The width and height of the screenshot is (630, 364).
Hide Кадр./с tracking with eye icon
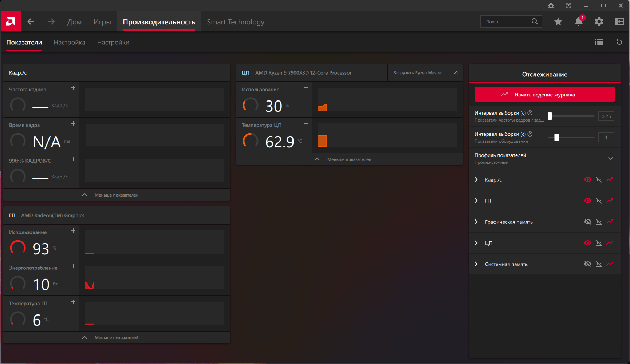587,179
